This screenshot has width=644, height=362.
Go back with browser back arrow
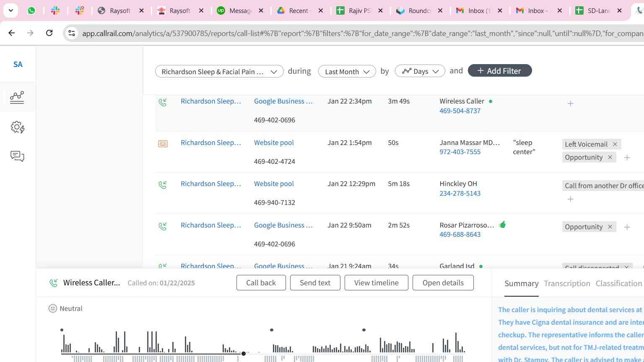pyautogui.click(x=11, y=33)
